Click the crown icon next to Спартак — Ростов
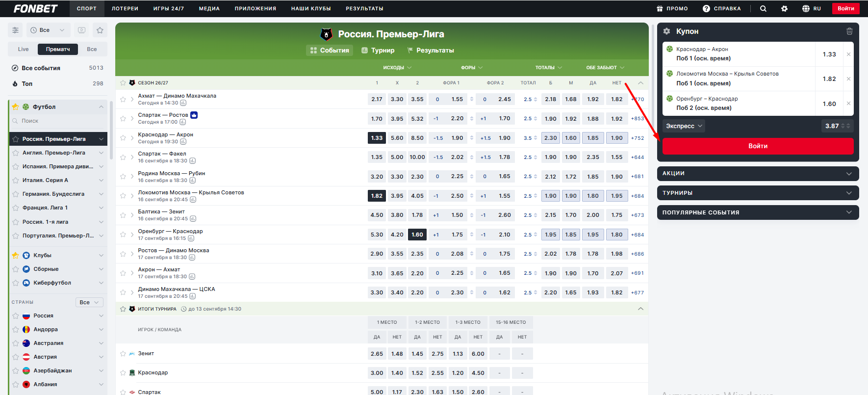This screenshot has height=395, width=868. click(x=194, y=115)
